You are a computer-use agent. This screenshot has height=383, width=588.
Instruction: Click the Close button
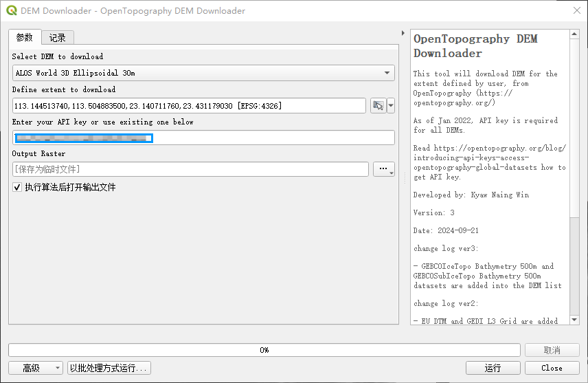click(x=552, y=368)
